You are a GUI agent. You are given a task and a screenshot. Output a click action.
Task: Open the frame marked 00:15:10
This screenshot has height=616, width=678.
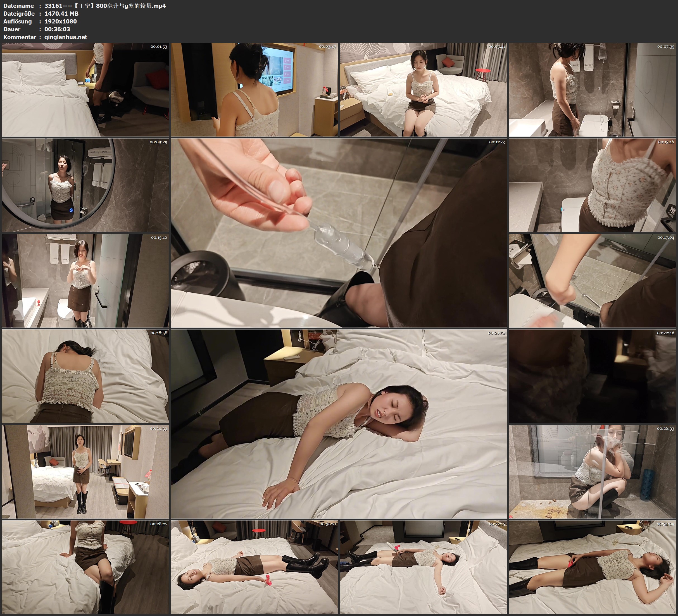[85, 280]
